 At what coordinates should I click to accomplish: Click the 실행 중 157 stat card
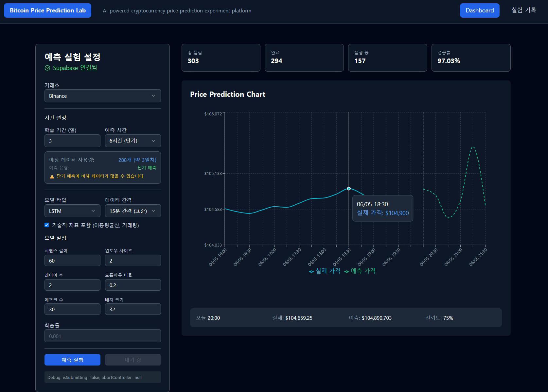(x=388, y=58)
